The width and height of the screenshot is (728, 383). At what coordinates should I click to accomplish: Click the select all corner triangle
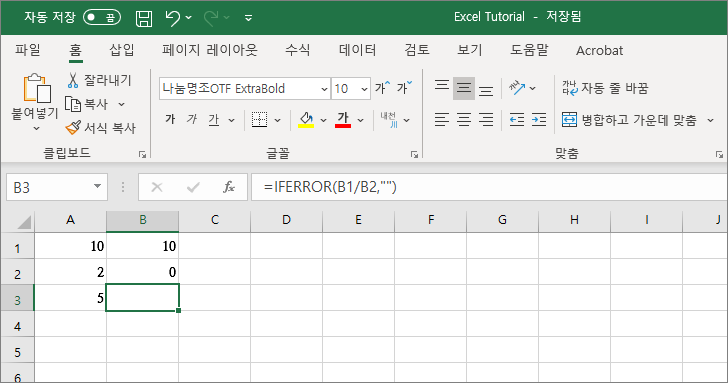coord(24,222)
